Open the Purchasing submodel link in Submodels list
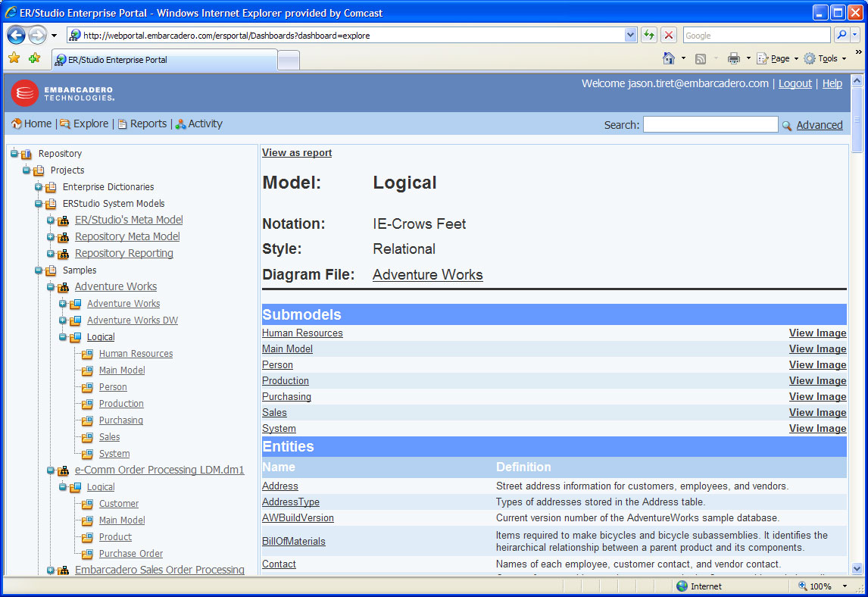Screen dimensions: 868x597 tap(286, 396)
